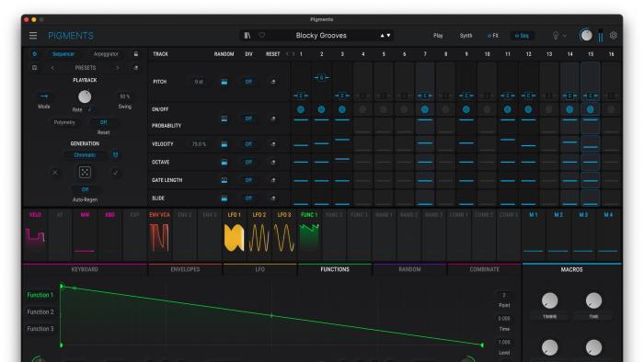
Task: Toggle step 13 on/off dot
Action: (x=549, y=109)
